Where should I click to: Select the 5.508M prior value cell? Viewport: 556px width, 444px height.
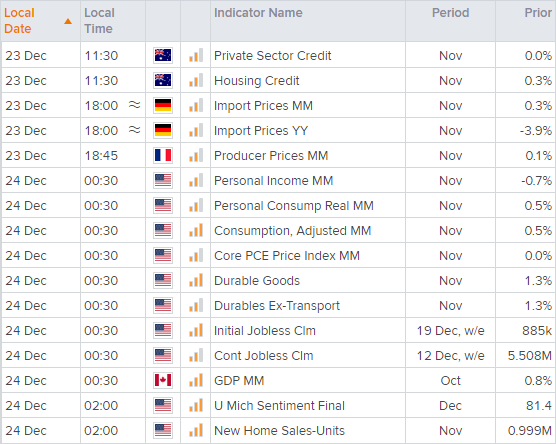coord(529,355)
